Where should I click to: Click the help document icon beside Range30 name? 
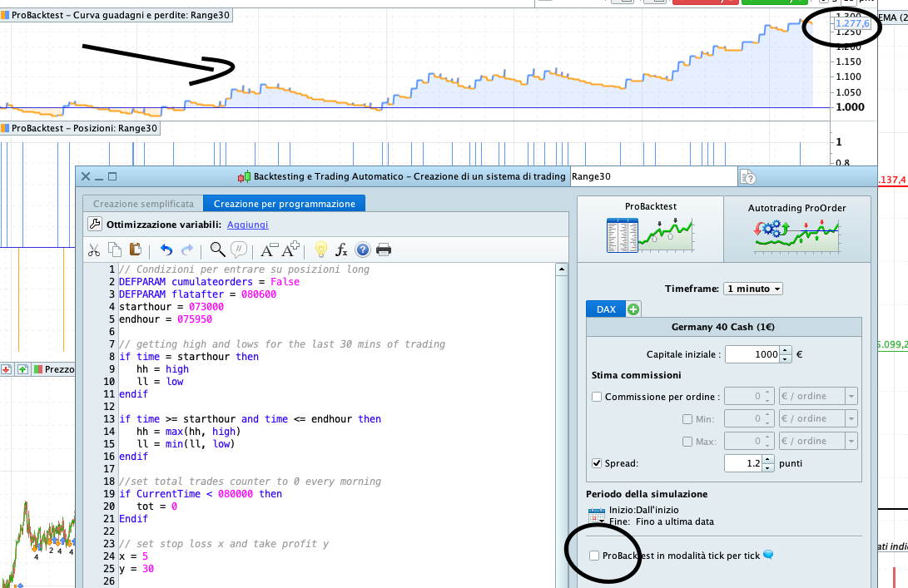[x=747, y=176]
